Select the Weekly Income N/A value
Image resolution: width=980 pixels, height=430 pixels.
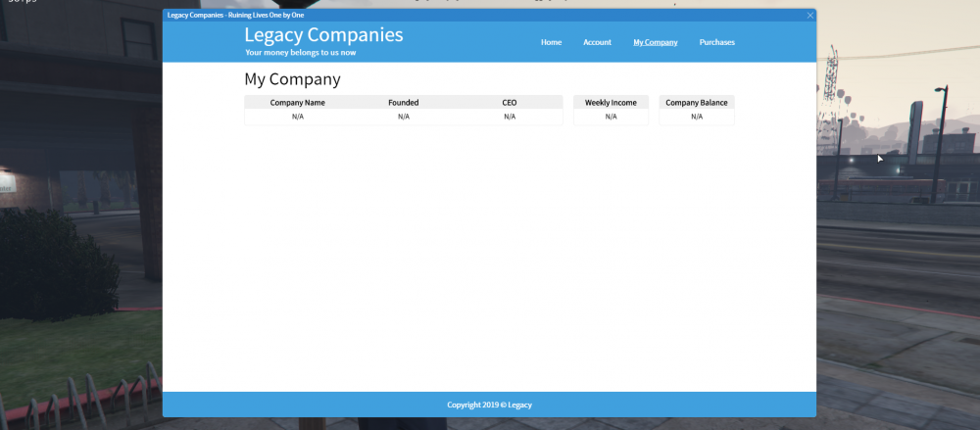pos(611,117)
